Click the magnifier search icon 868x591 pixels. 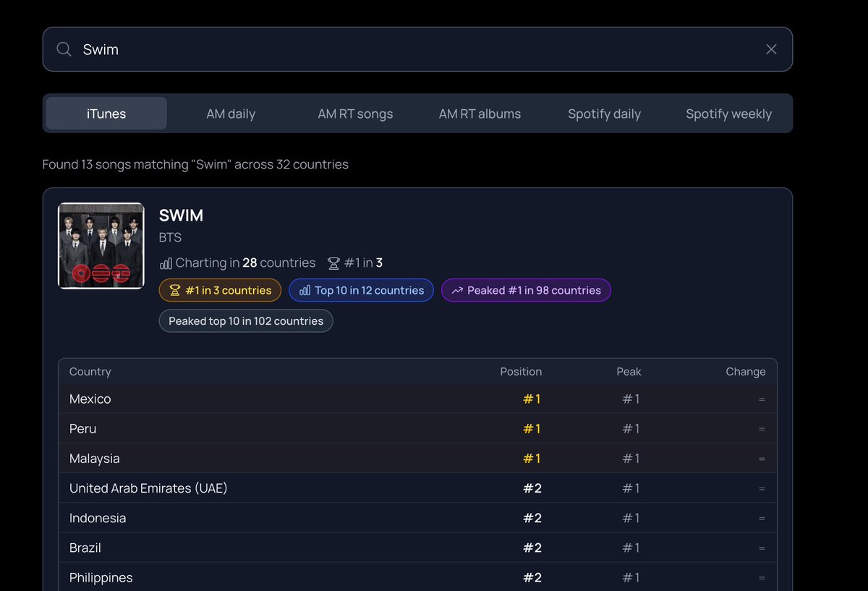pos(64,49)
